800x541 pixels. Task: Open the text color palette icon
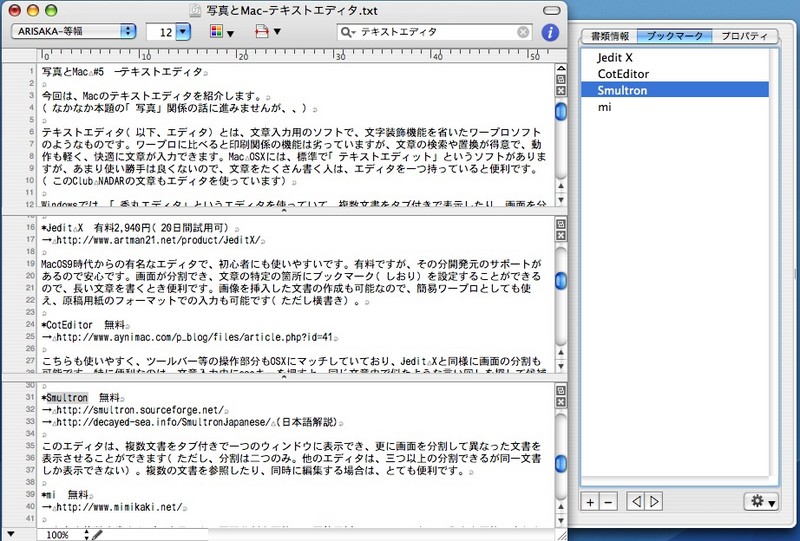tap(221, 32)
